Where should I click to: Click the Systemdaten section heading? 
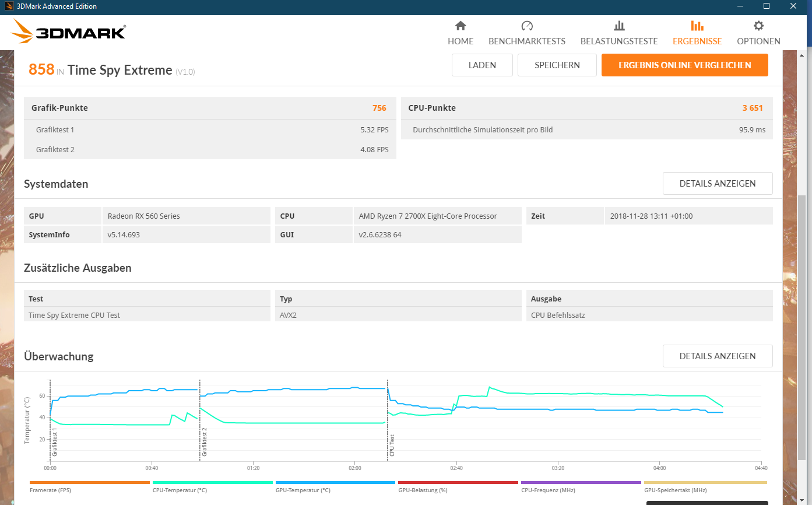[x=56, y=184]
